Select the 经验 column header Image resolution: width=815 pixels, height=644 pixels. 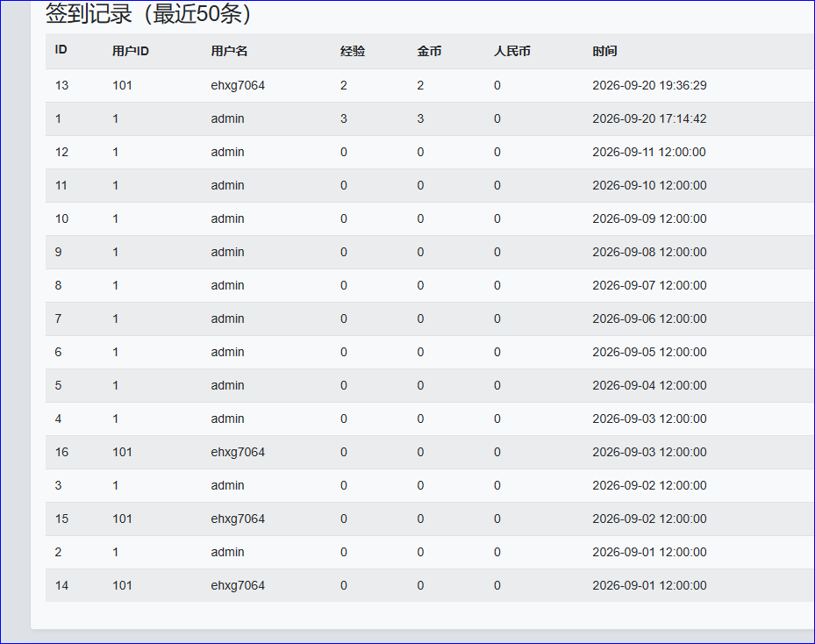(x=353, y=51)
